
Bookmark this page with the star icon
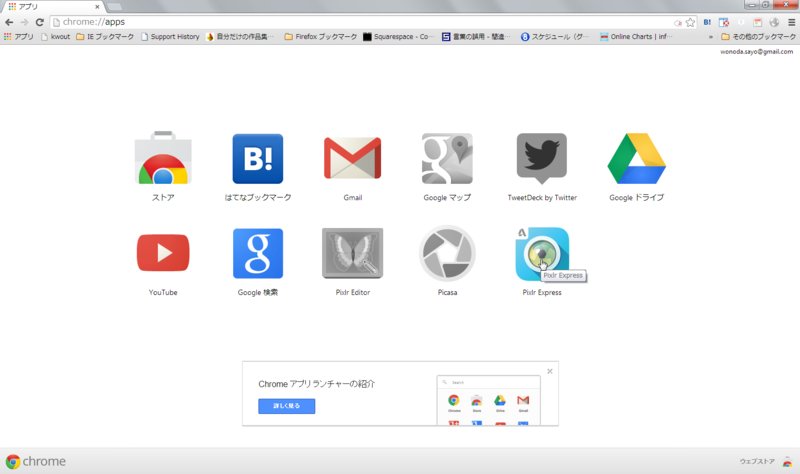[690, 22]
